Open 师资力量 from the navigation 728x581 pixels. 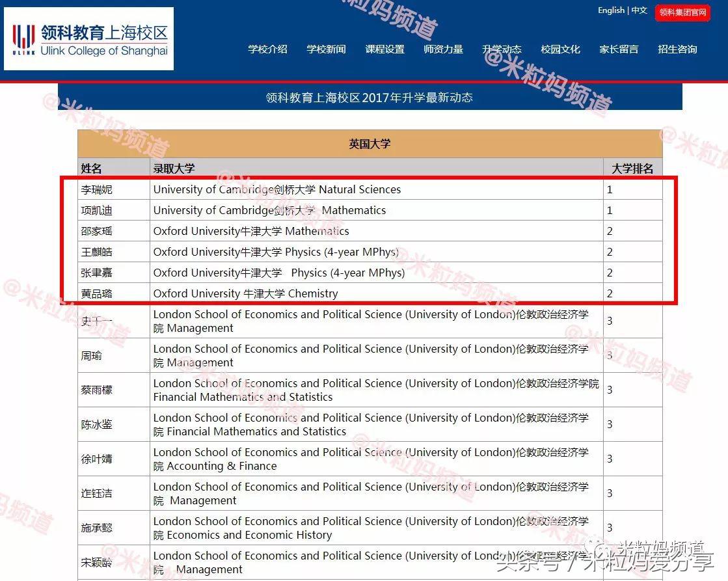443,49
